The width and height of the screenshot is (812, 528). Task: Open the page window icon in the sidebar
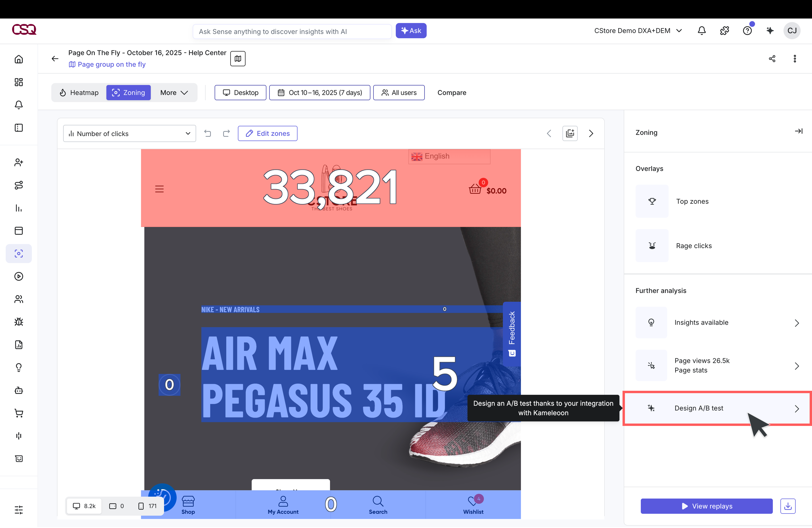(19, 231)
